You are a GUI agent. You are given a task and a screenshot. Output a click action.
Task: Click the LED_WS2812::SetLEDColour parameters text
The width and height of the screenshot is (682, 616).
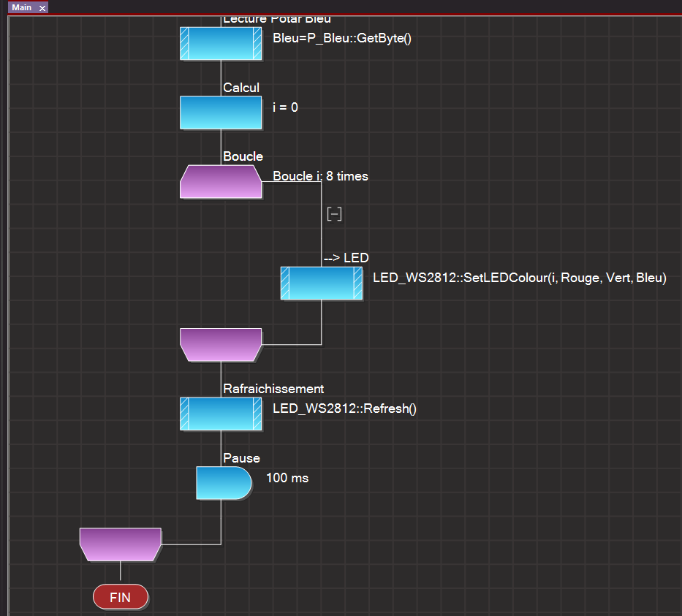[520, 278]
